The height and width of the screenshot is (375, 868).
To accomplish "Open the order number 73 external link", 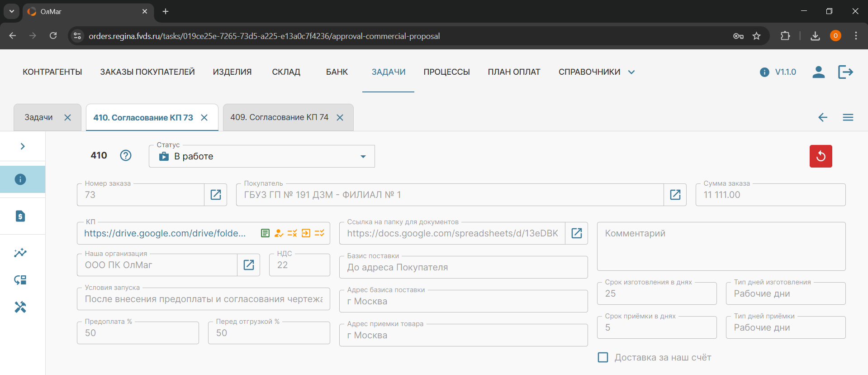I will (x=216, y=195).
